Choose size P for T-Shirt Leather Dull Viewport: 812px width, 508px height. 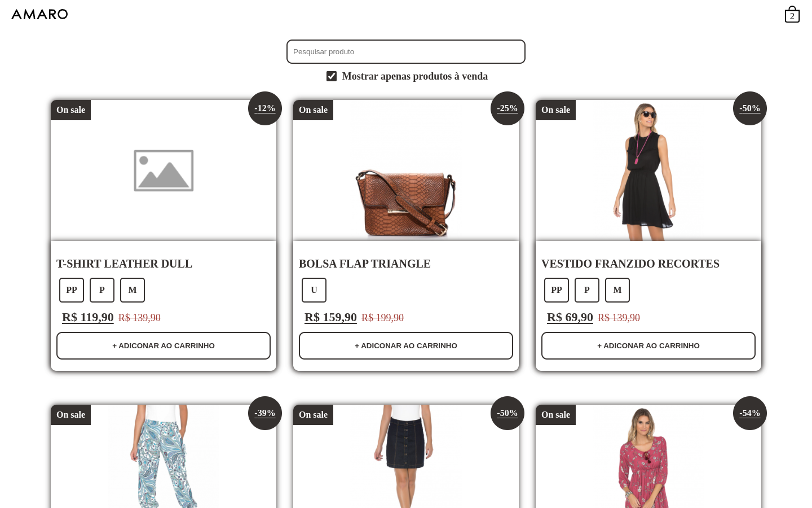(x=102, y=290)
